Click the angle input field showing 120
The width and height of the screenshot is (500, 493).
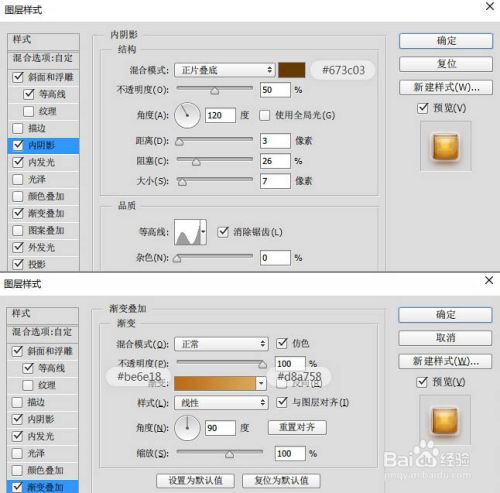click(x=220, y=115)
